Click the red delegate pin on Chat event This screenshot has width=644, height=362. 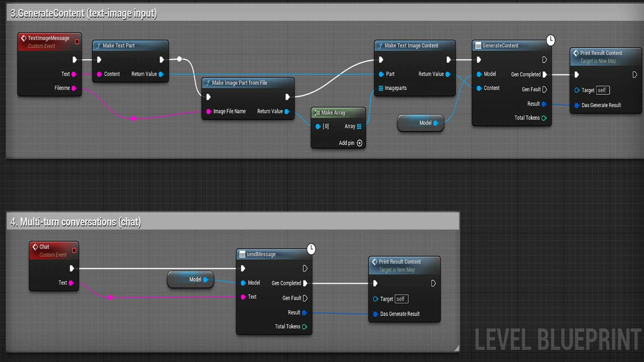coord(74,251)
